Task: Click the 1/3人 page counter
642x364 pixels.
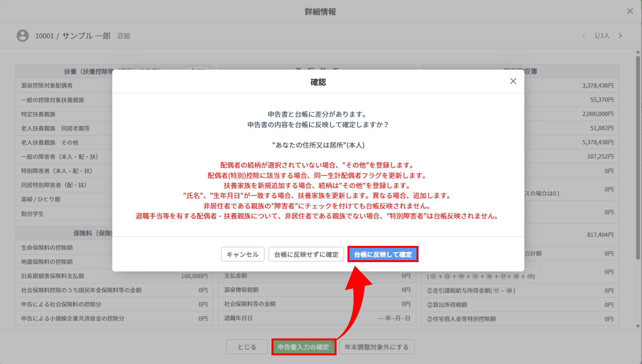Action: 602,36
